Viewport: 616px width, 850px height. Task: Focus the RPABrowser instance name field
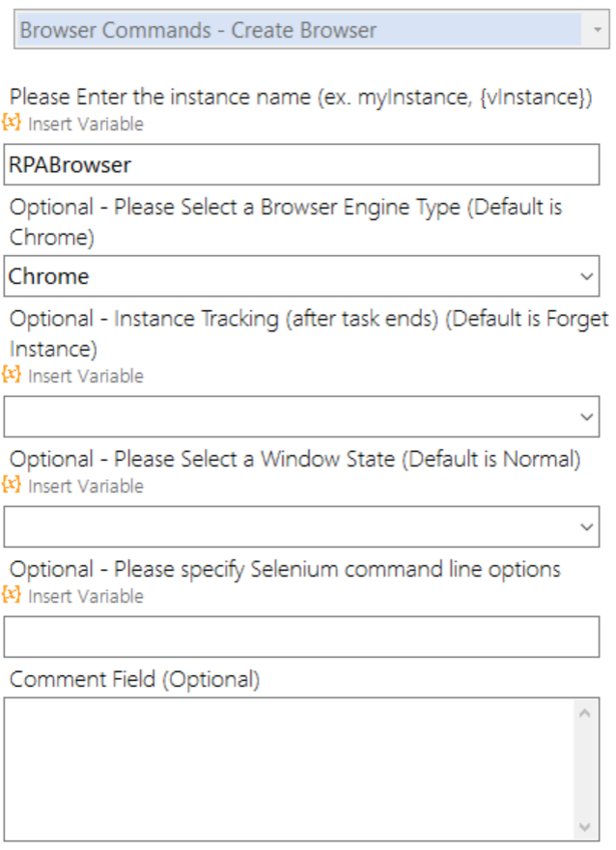(x=301, y=165)
